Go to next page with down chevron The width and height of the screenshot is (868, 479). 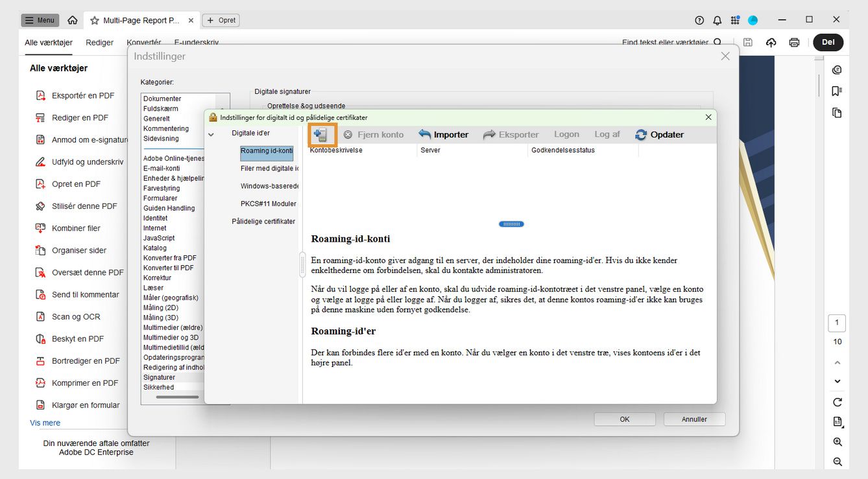837,381
